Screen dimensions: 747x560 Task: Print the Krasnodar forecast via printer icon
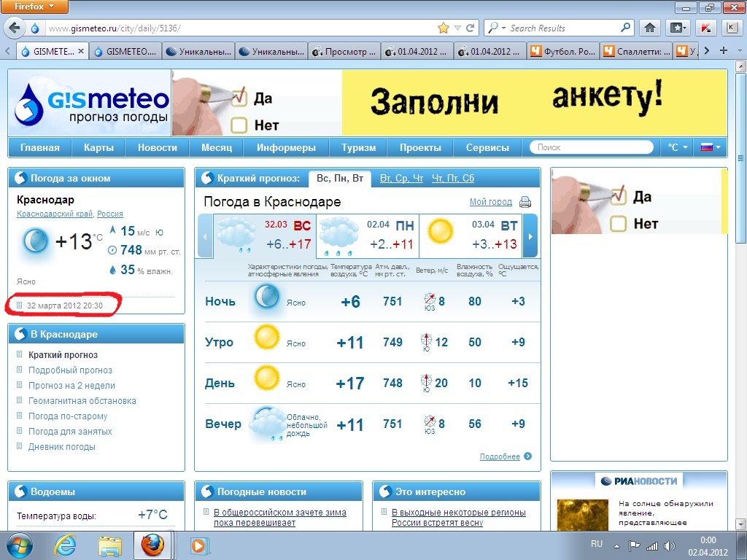525,203
